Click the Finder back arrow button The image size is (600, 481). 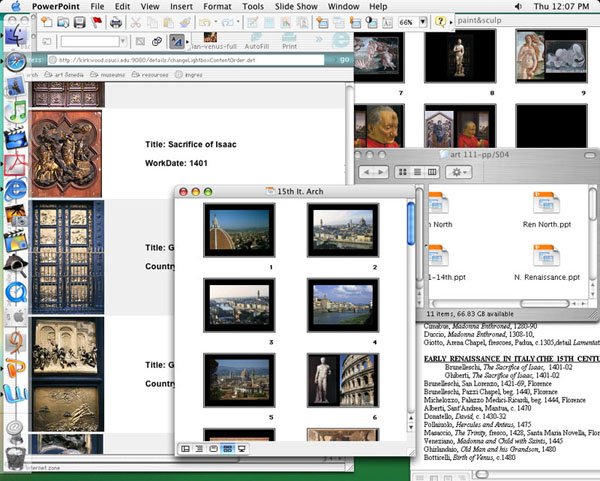tap(366, 172)
